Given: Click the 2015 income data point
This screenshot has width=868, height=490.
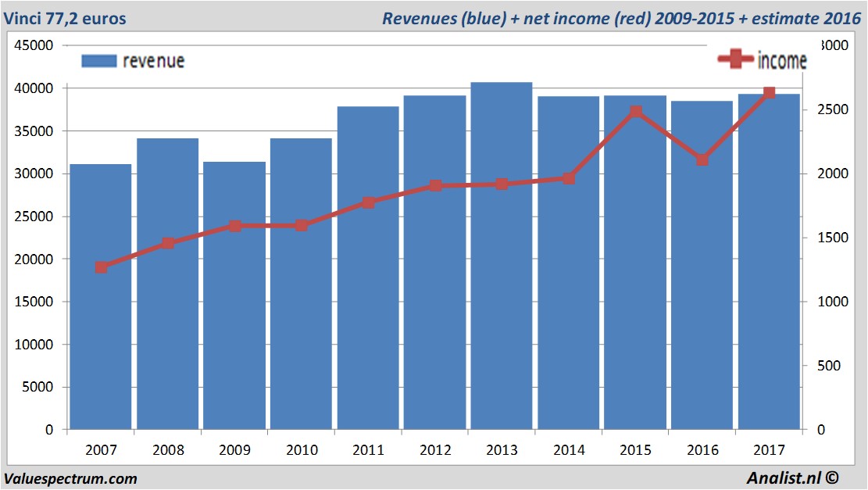Looking at the screenshot, I should pyautogui.click(x=636, y=112).
